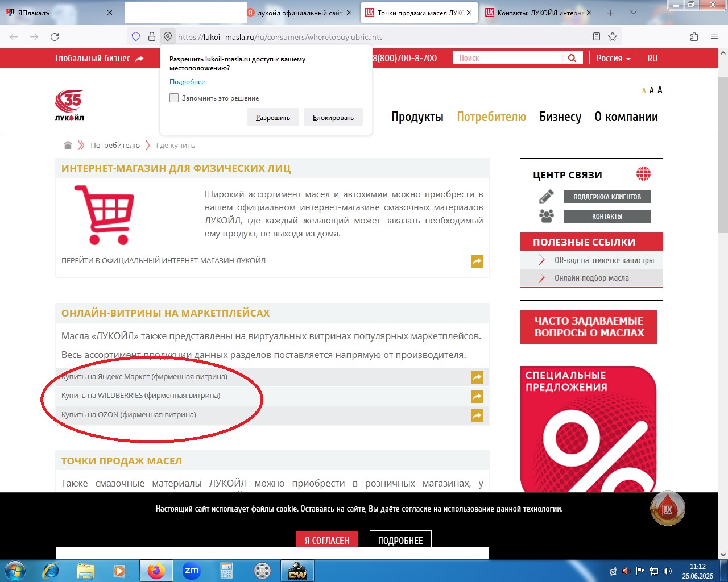Viewport: 728px width, 582px height.
Task: Open Купить на WILDBERRIES link
Action: pyautogui.click(x=141, y=396)
